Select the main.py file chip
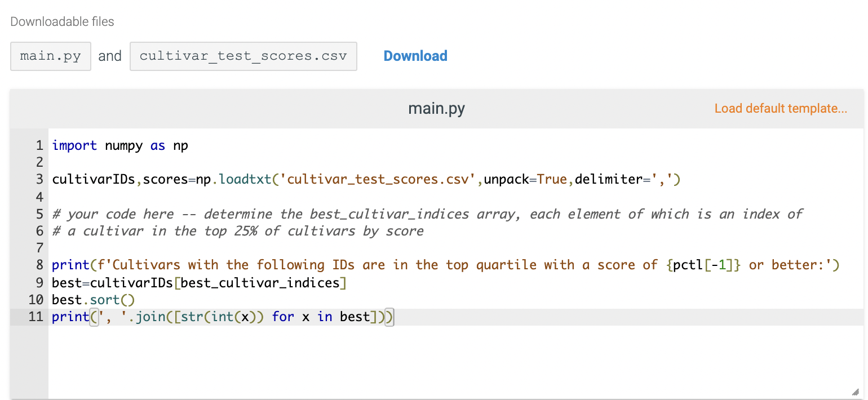Image resolution: width=868 pixels, height=400 pixels. tap(50, 56)
